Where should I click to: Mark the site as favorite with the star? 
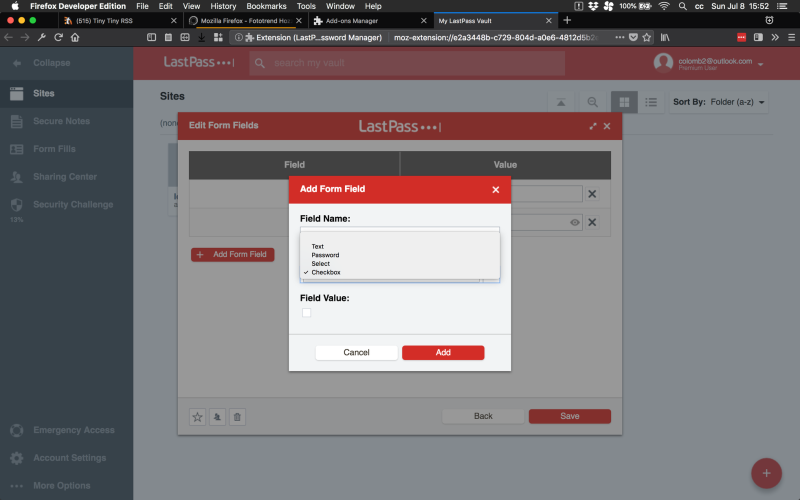(x=197, y=417)
